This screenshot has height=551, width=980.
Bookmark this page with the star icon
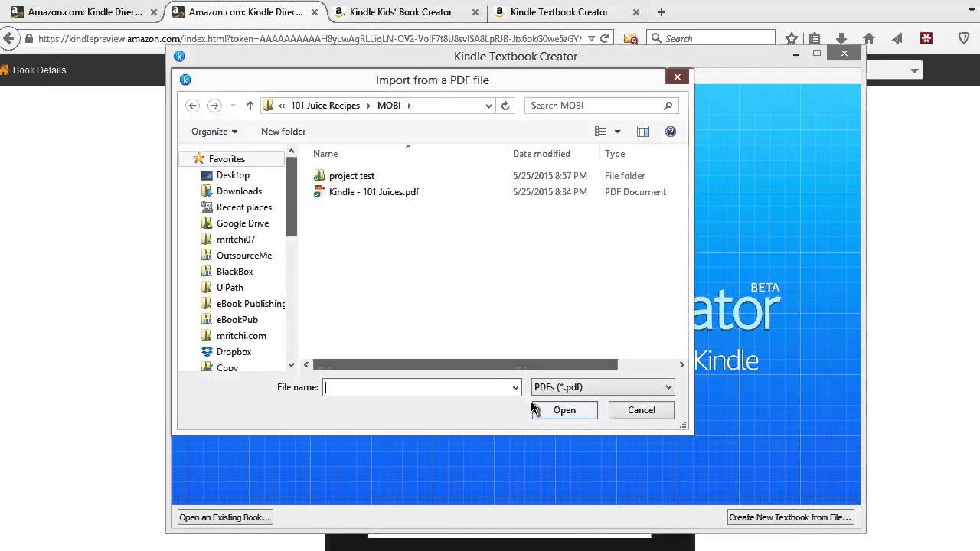click(792, 38)
